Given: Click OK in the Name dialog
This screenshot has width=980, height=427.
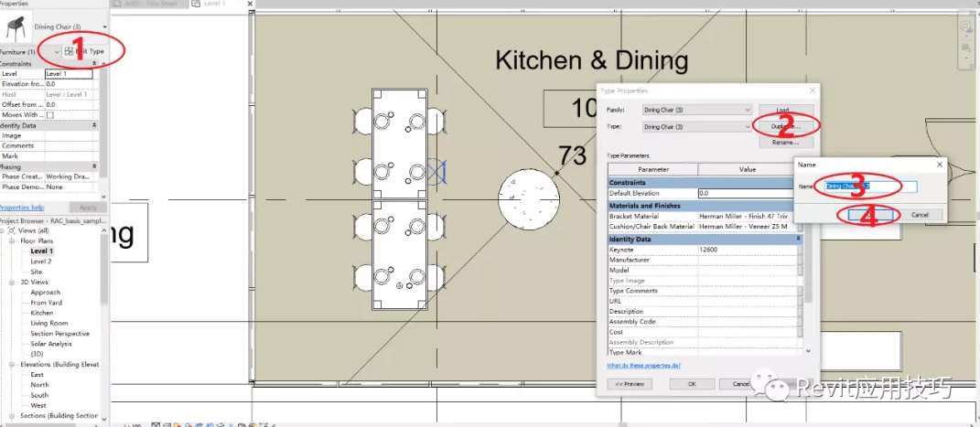Looking at the screenshot, I should click(871, 215).
